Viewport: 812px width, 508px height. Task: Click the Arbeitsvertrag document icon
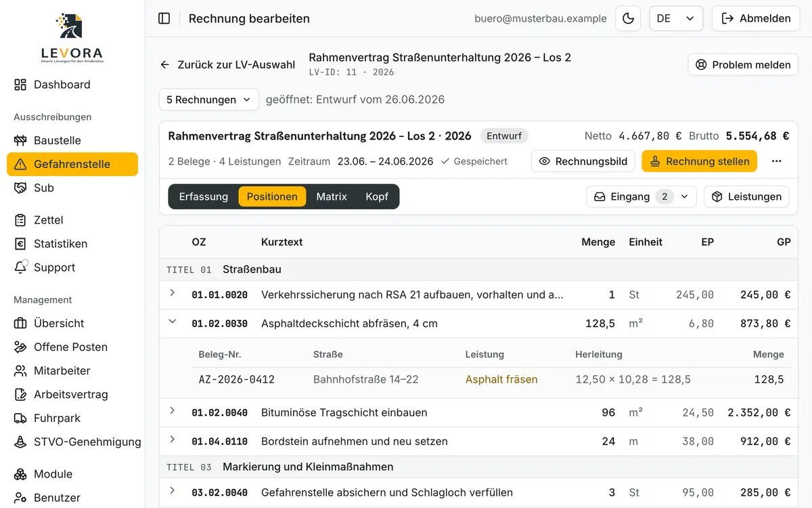20,394
